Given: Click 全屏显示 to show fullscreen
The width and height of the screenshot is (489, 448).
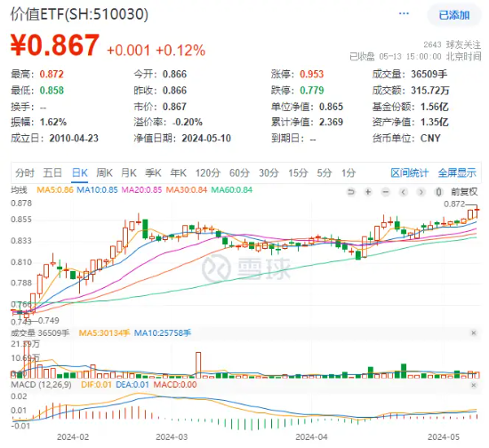Looking at the screenshot, I should click(x=457, y=172).
